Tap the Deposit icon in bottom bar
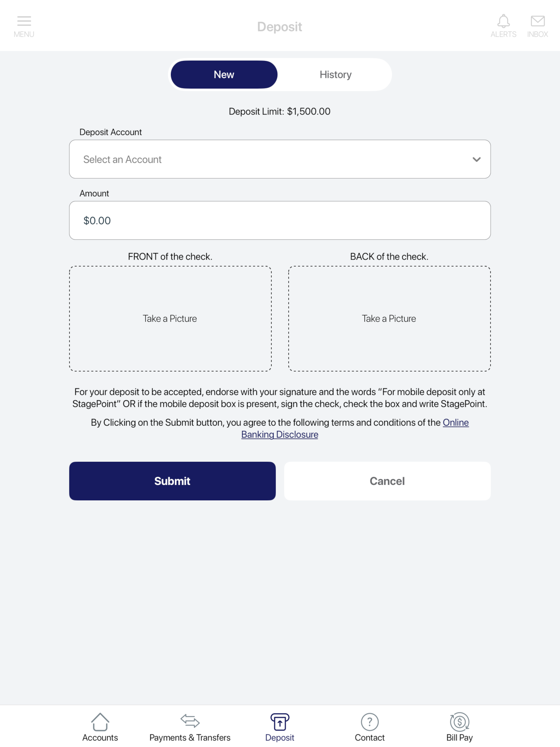Screen dimensions: 560x747 click(280, 722)
